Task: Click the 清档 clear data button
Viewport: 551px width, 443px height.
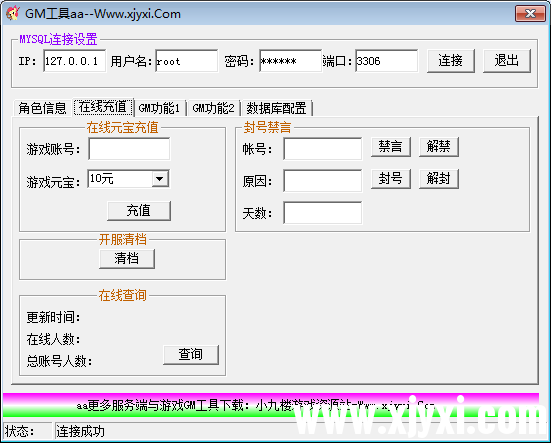Action: click(127, 259)
